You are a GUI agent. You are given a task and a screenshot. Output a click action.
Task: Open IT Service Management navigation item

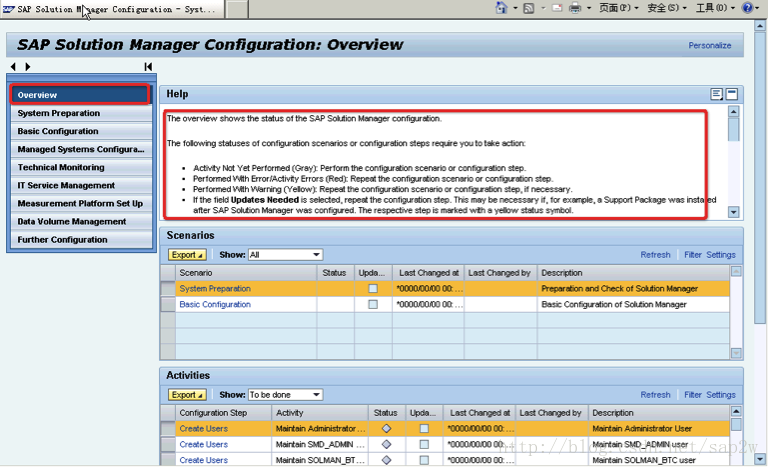[81, 185]
